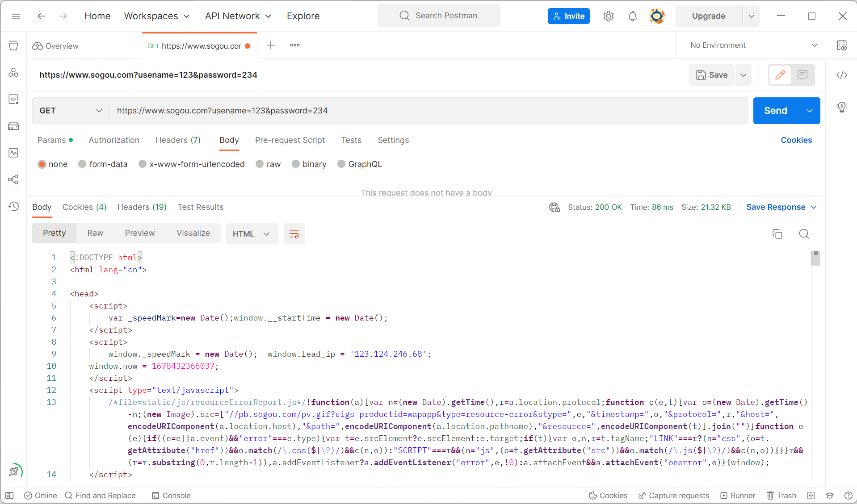Screen dimensions: 857x504
Task: Open the Headers (7) request tab
Action: pos(178,140)
